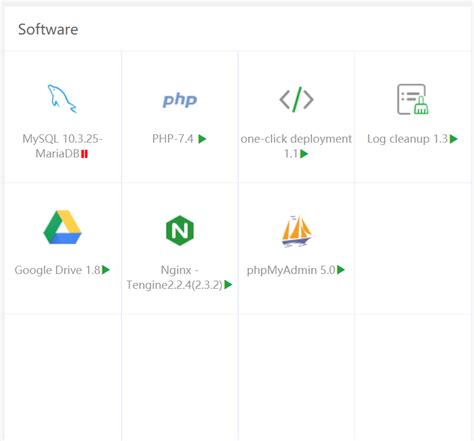Click the Software panel heading
Image resolution: width=474 pixels, height=441 pixels.
(x=48, y=29)
